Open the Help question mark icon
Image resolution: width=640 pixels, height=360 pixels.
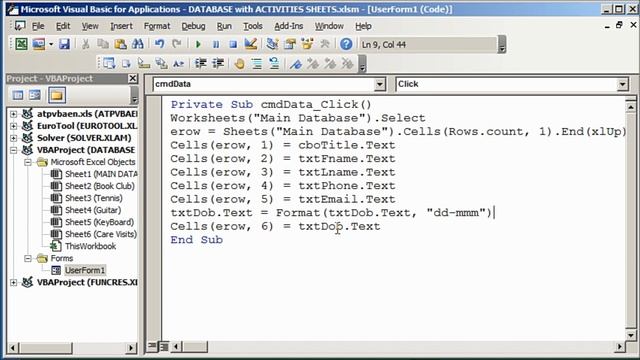(x=346, y=44)
